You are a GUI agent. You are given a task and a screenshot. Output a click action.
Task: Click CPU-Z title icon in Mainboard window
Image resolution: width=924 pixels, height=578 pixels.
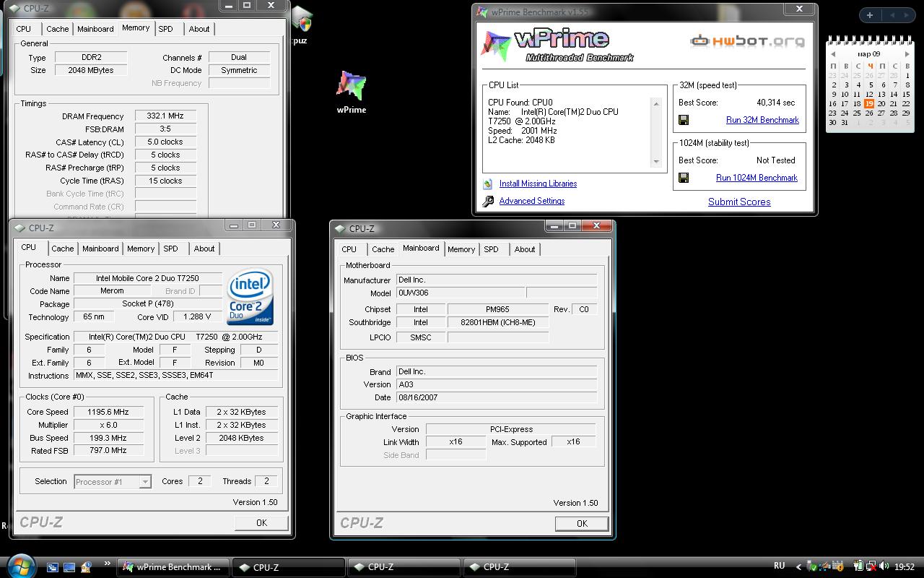340,228
